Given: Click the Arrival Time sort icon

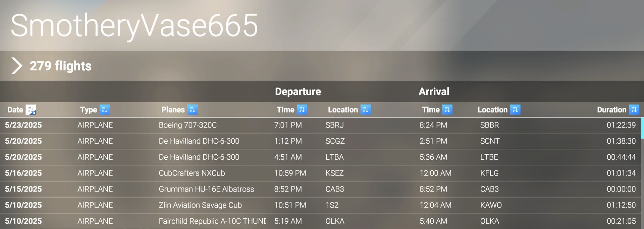Looking at the screenshot, I should [447, 110].
